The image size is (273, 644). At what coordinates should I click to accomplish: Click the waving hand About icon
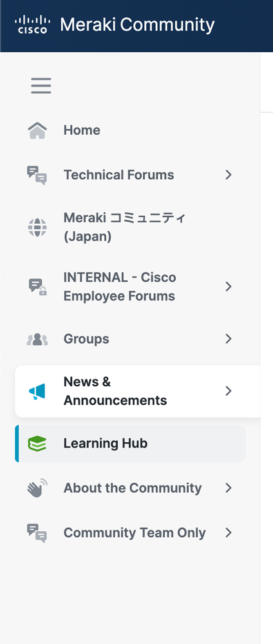(37, 488)
